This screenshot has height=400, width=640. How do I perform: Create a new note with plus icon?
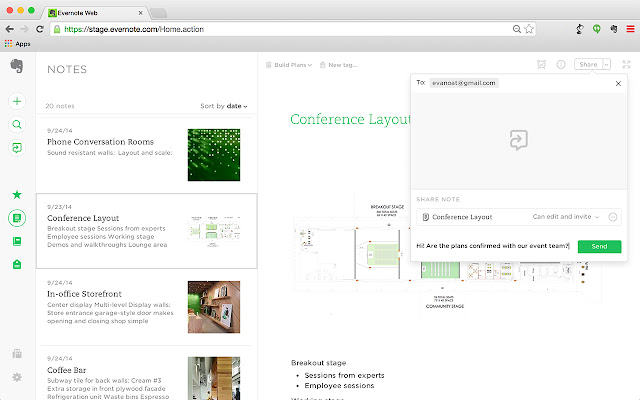click(17, 101)
